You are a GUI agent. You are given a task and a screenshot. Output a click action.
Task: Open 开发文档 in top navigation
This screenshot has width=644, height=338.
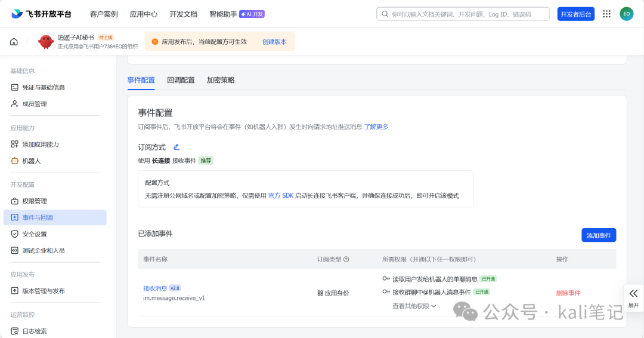[x=184, y=14]
